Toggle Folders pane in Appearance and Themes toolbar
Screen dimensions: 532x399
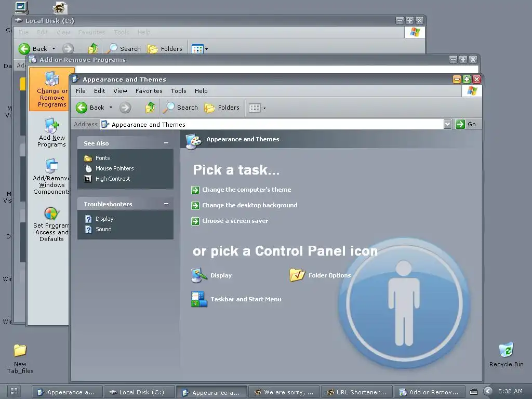click(x=222, y=108)
